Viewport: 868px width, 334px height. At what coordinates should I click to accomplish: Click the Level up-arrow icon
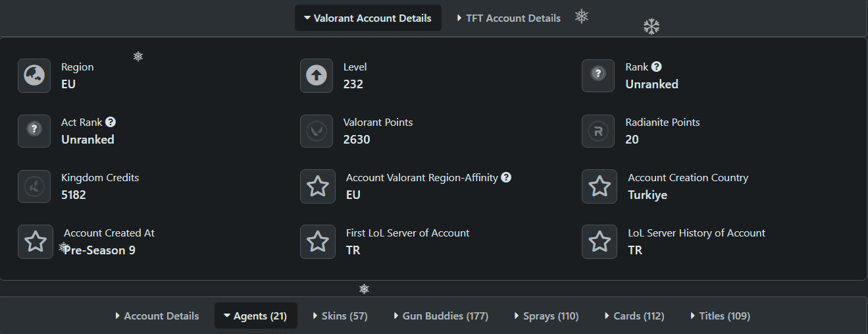tap(317, 76)
